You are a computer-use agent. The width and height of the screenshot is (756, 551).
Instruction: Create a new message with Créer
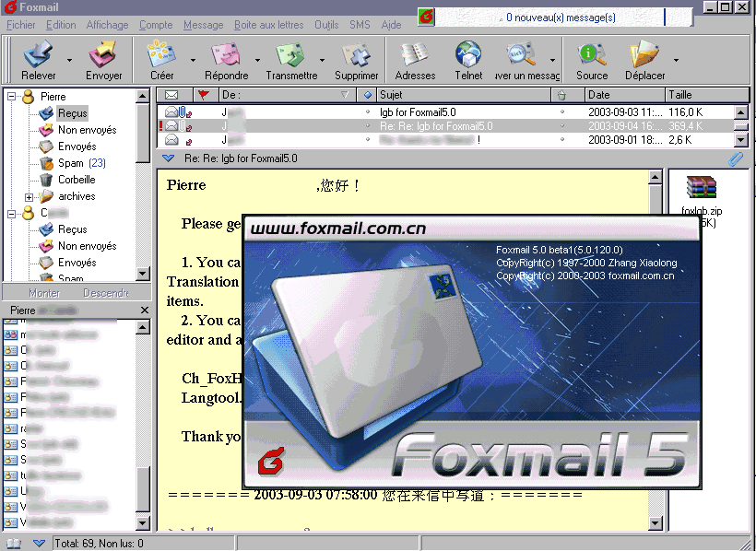point(161,54)
